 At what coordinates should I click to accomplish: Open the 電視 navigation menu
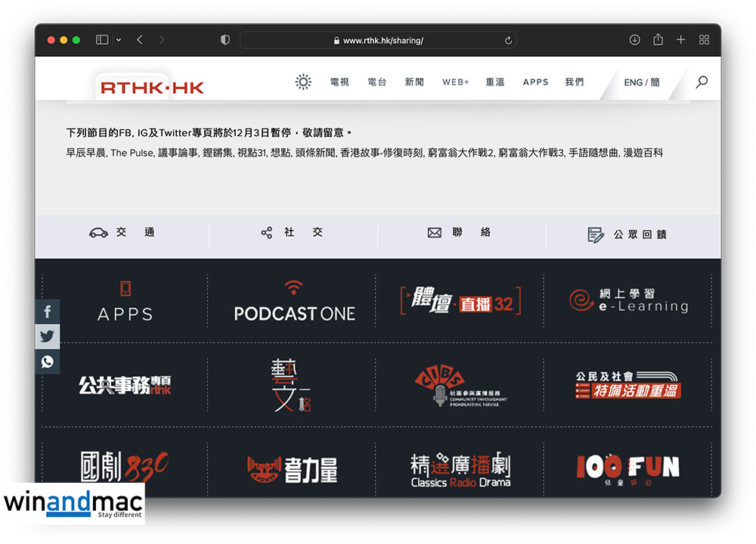(x=339, y=82)
